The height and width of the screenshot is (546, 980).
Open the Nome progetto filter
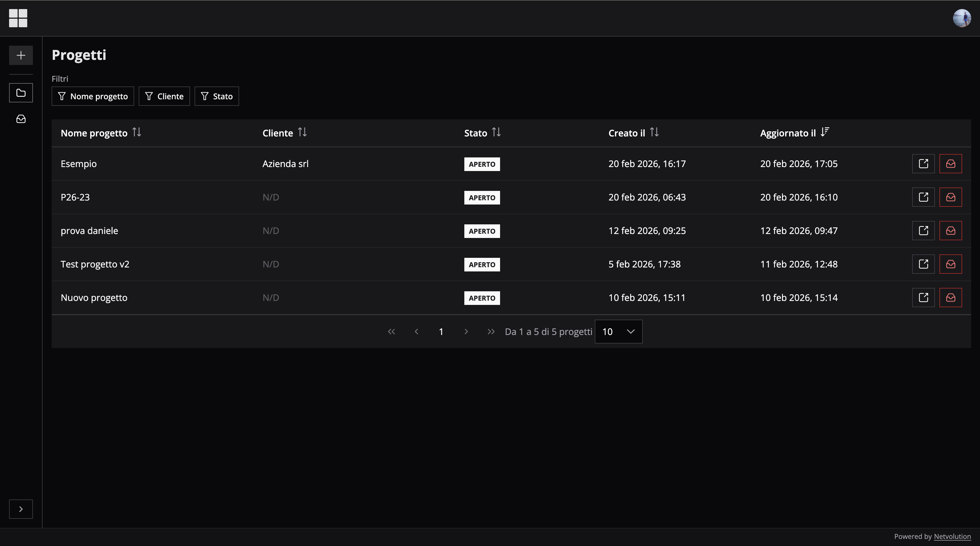point(93,96)
